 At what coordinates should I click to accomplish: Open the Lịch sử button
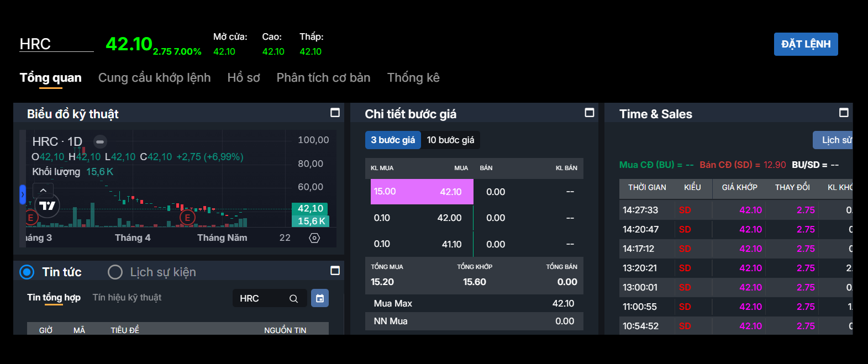(x=833, y=140)
